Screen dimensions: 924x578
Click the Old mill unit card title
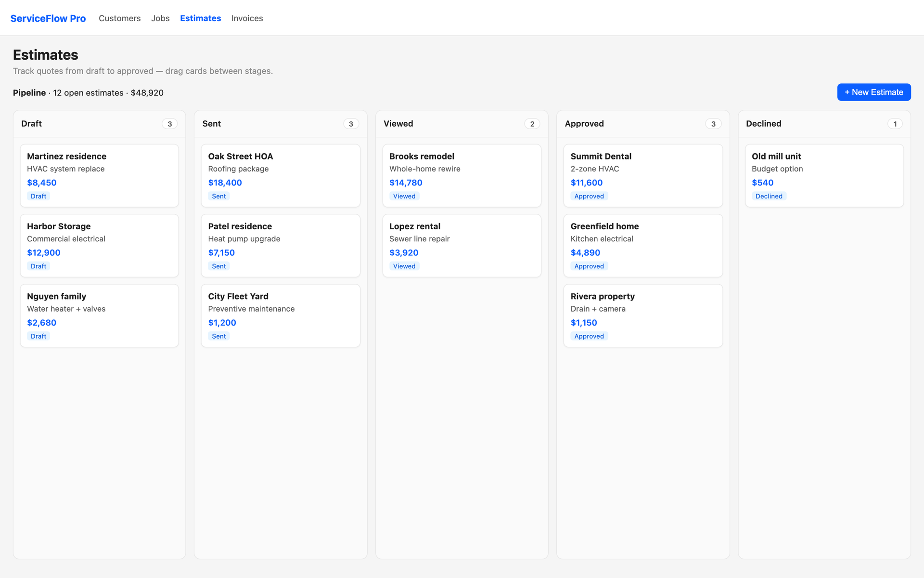click(776, 156)
